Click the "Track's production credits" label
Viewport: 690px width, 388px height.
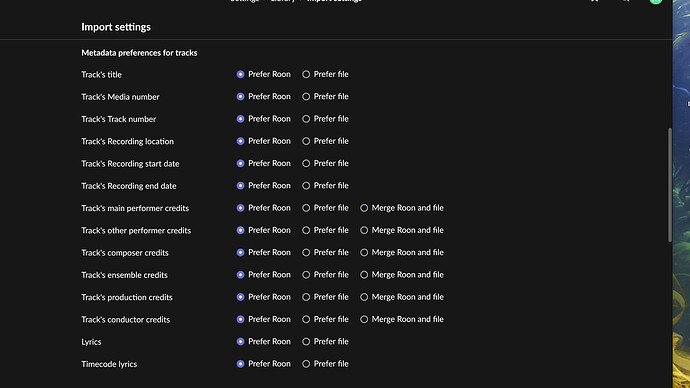[x=127, y=297]
